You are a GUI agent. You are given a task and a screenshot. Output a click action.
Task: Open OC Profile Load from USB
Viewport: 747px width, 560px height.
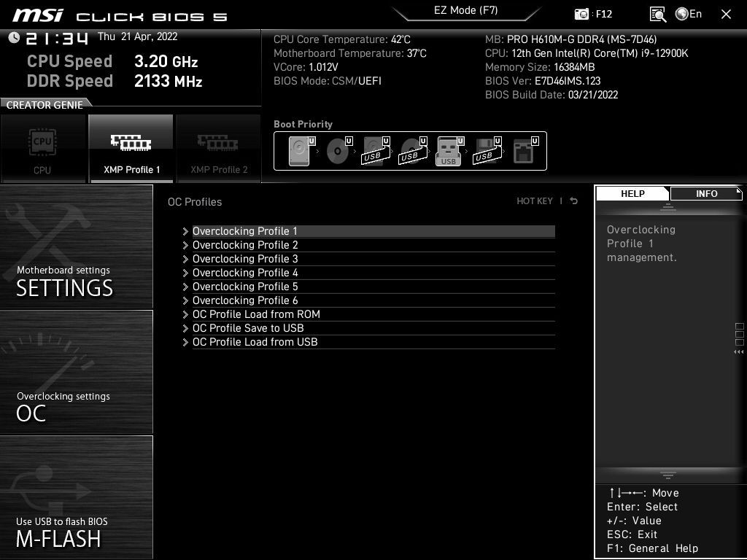pos(373,341)
